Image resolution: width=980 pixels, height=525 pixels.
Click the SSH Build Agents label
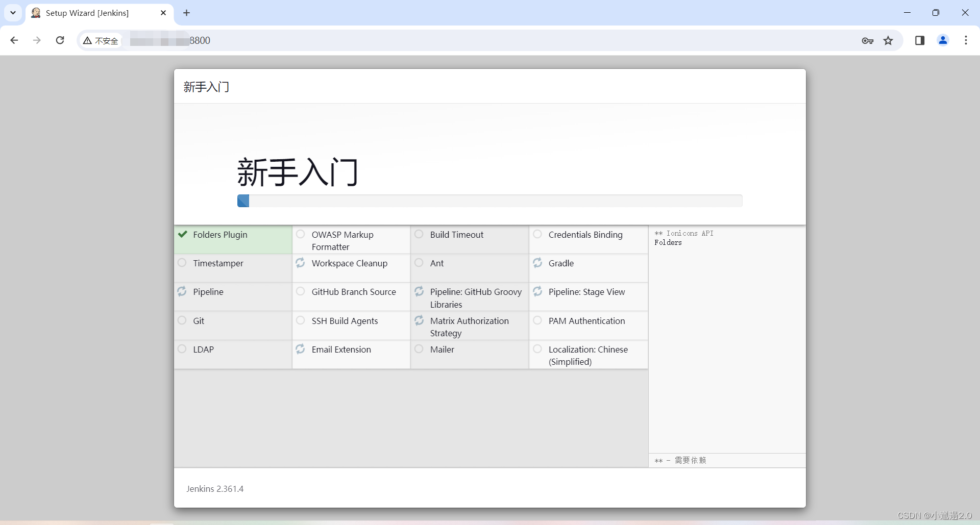click(345, 321)
